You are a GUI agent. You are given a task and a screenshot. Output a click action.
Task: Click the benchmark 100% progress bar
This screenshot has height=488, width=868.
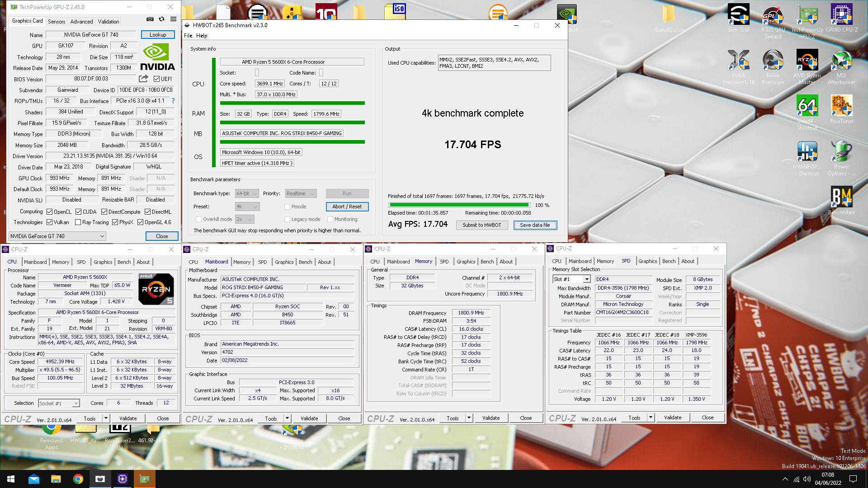point(459,205)
